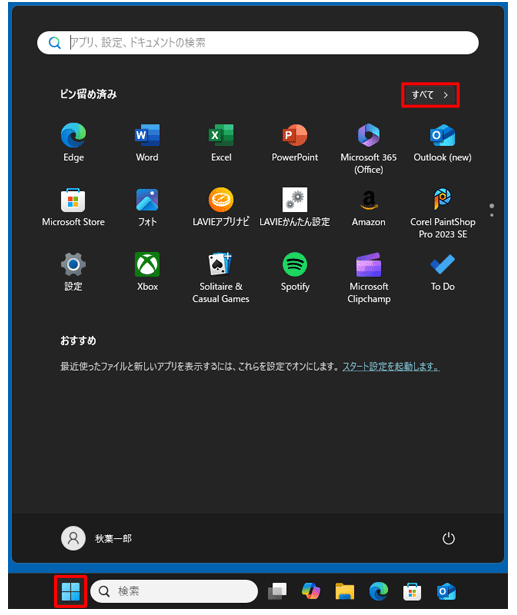Open LAVIEかんたん設定
This screenshot has width=517, height=615.
point(295,207)
